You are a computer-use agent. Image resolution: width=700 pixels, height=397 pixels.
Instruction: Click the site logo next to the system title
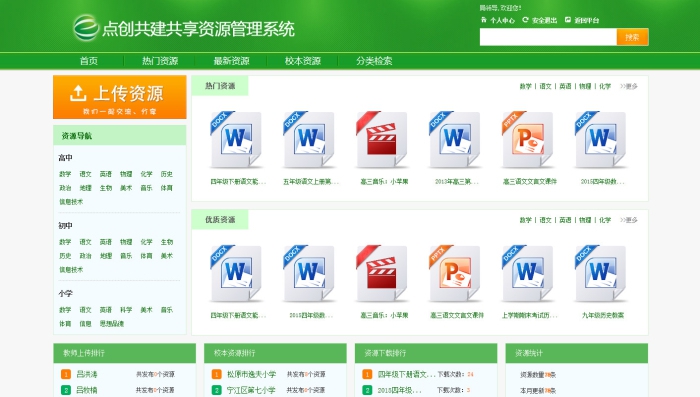click(x=86, y=28)
